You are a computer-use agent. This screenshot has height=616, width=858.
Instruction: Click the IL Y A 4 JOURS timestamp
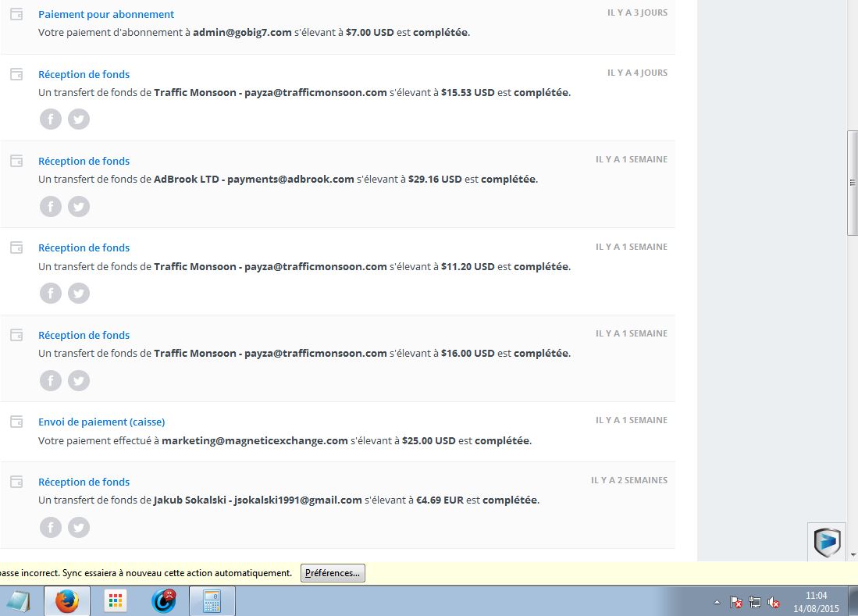pyautogui.click(x=637, y=73)
